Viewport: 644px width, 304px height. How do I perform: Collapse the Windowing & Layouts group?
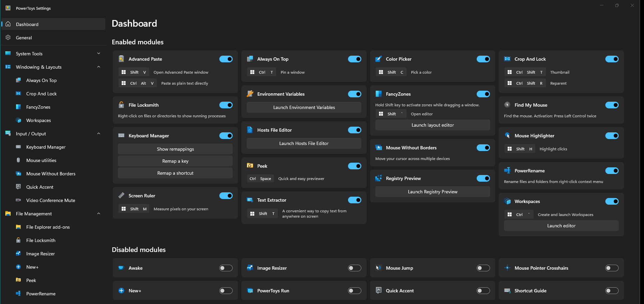99,67
